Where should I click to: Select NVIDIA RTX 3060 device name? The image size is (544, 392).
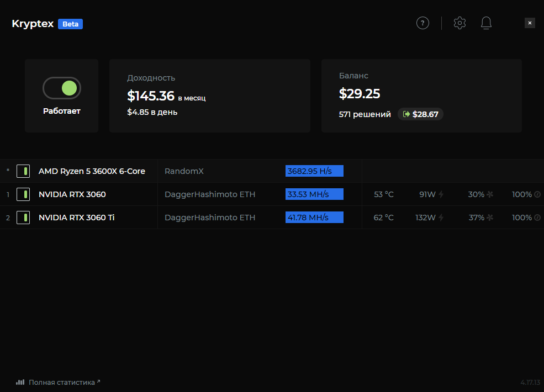coord(72,194)
